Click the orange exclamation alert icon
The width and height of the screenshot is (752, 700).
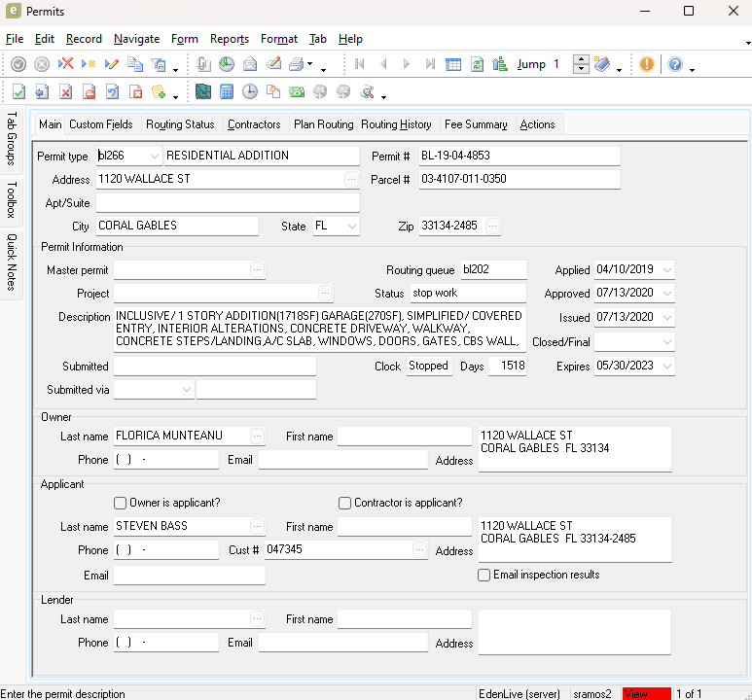pyautogui.click(x=647, y=64)
